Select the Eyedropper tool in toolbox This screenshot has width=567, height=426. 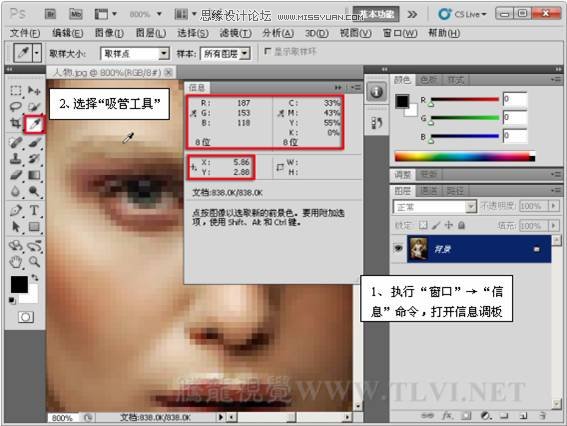[x=35, y=124]
